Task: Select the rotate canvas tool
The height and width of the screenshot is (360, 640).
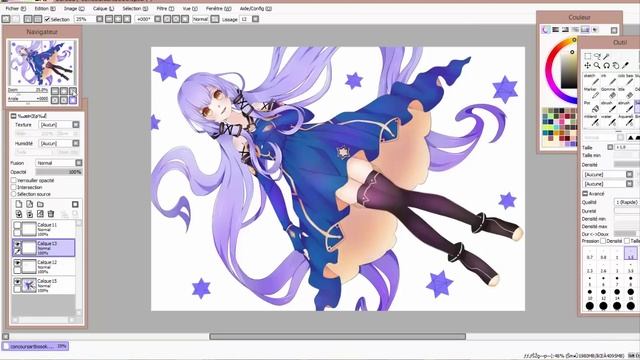Action: point(607,65)
